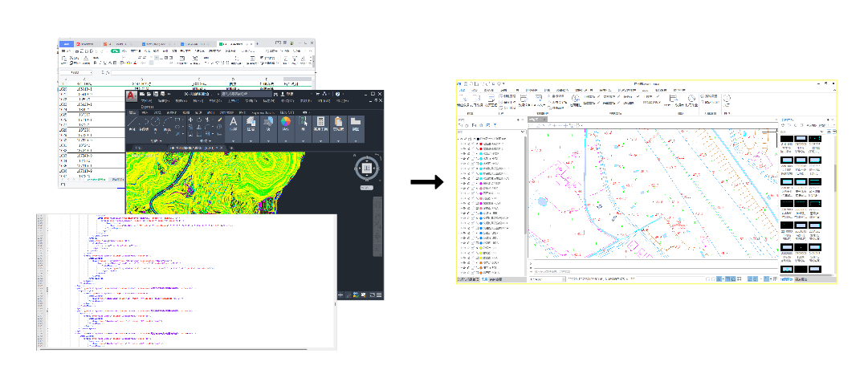
Task: Click the right symbol panel vertical scrollbar
Action: tap(835, 177)
